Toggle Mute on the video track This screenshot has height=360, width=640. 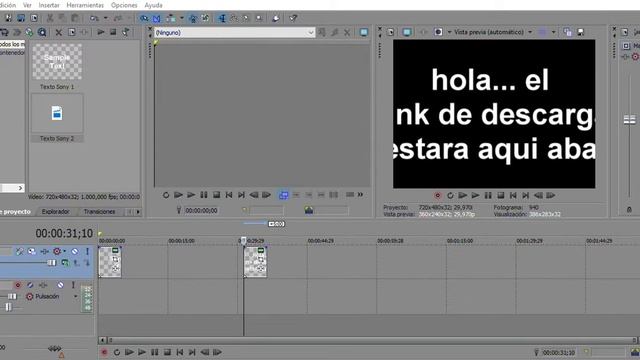pyautogui.click(x=74, y=251)
